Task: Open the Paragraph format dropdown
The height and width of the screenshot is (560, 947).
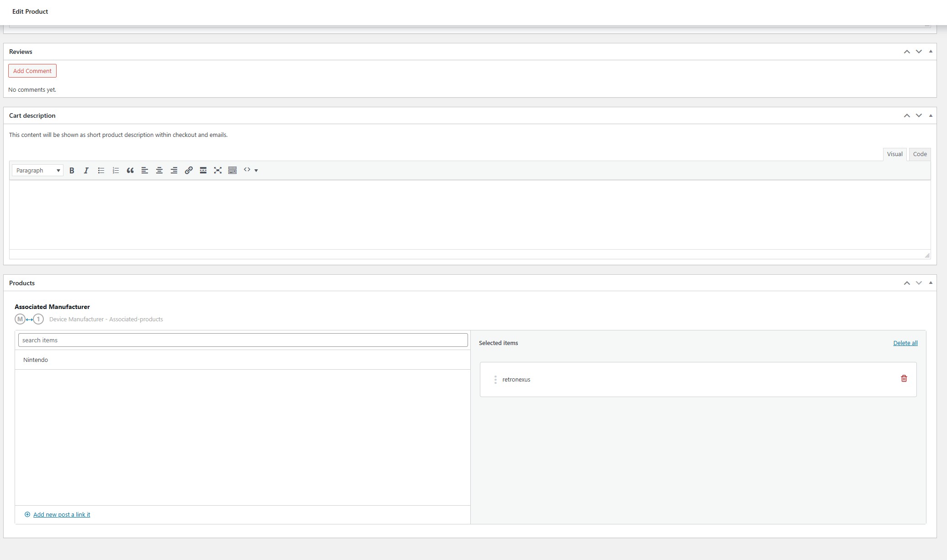Action: pos(38,170)
